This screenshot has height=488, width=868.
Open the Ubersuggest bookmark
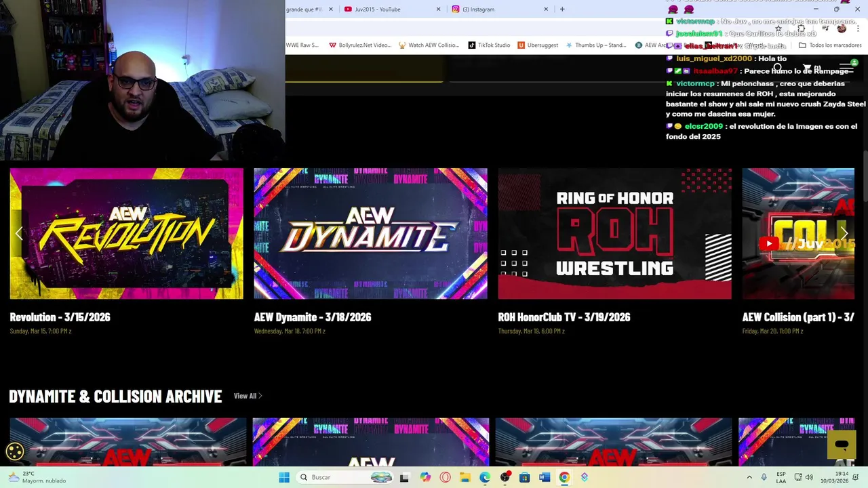tap(538, 45)
